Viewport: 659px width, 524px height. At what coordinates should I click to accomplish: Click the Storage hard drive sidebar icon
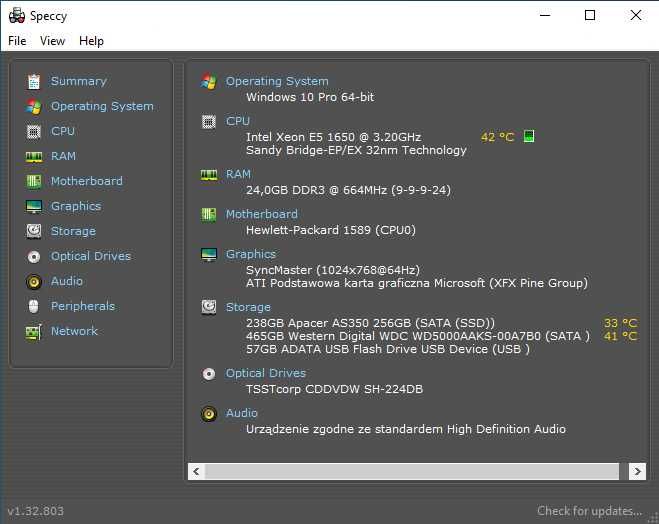(x=34, y=231)
